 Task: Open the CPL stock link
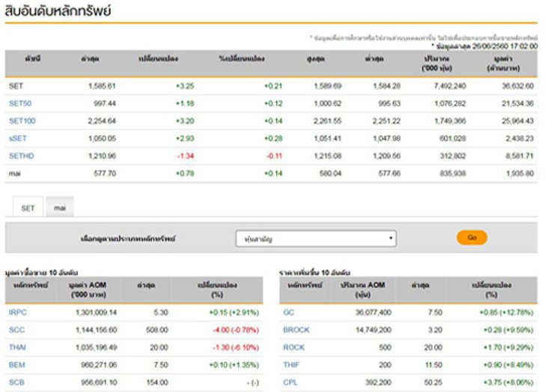pos(290,382)
